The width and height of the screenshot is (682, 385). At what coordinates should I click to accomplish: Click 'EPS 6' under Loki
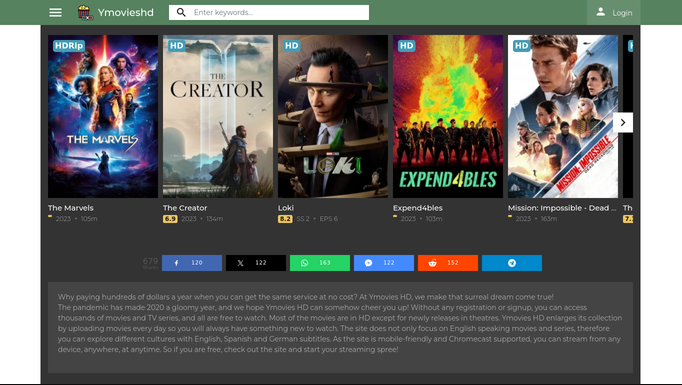(x=328, y=219)
